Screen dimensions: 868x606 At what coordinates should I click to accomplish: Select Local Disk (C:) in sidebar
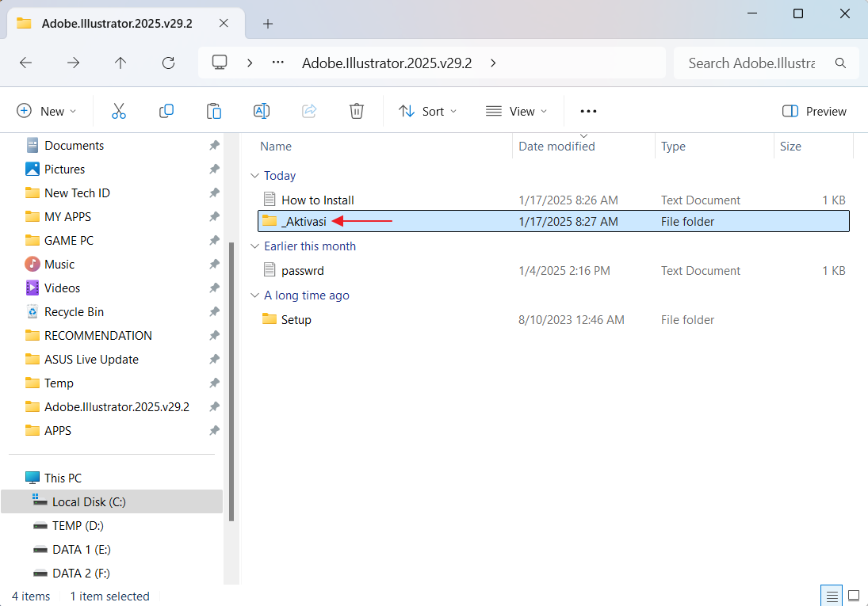pyautogui.click(x=89, y=501)
